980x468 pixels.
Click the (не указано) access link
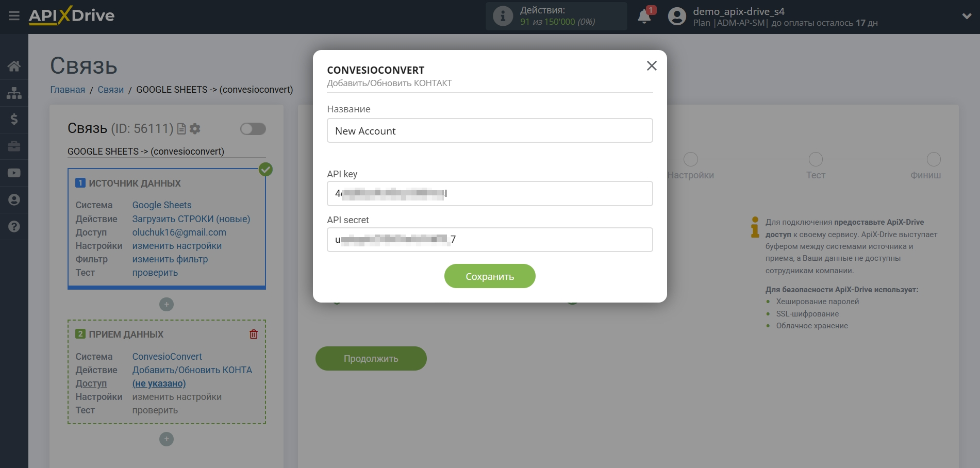tap(159, 383)
